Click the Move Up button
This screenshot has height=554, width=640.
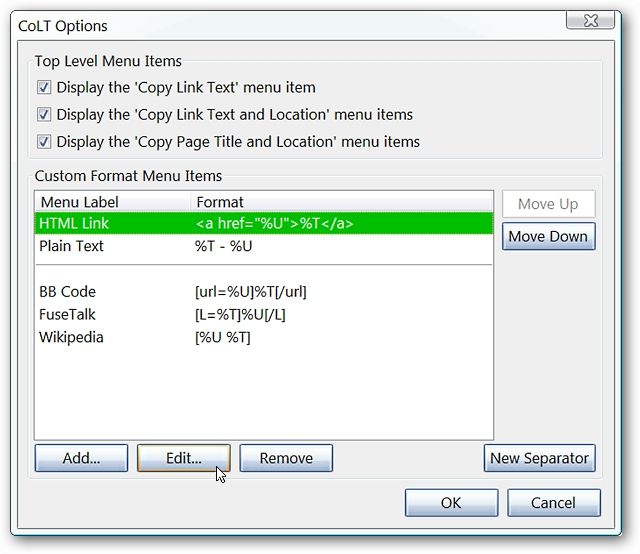click(x=548, y=204)
